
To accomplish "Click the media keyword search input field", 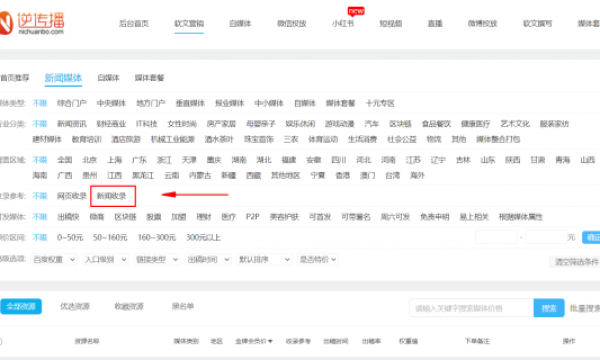I will [x=471, y=308].
